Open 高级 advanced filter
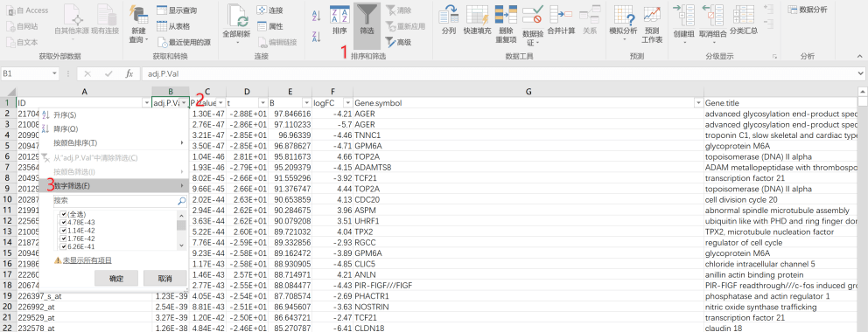This screenshot has height=332, width=868. click(399, 42)
